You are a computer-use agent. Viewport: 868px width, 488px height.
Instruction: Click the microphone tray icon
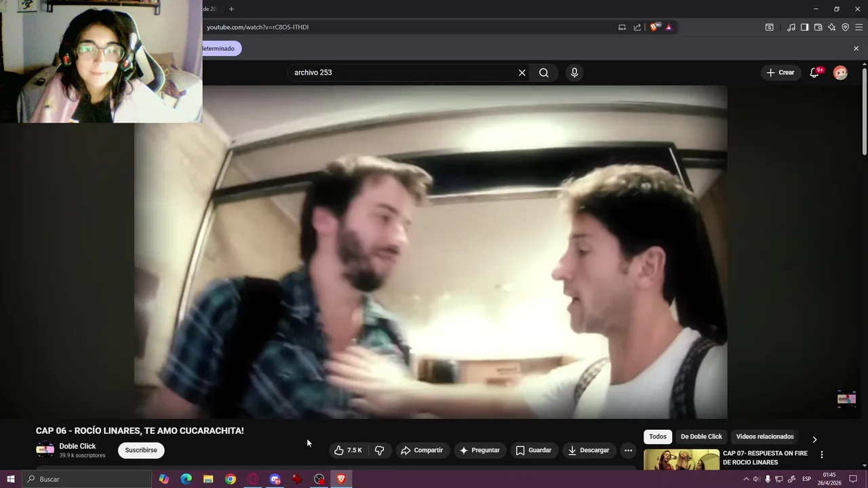click(x=768, y=479)
